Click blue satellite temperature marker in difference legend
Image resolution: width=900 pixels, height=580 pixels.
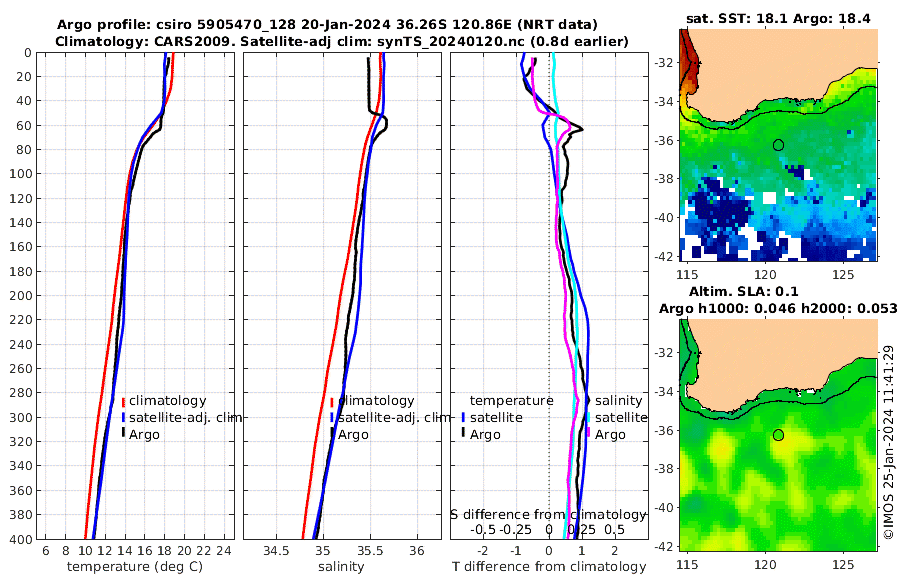coord(464,417)
